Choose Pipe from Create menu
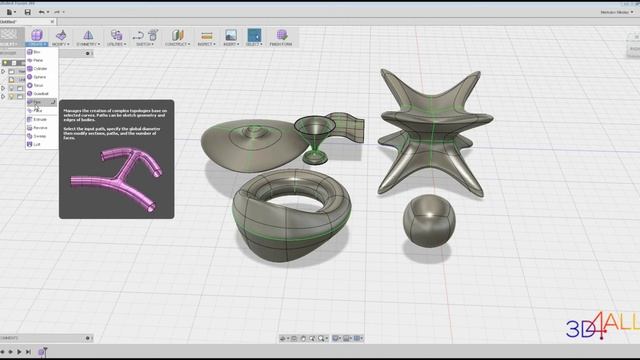 [x=42, y=102]
